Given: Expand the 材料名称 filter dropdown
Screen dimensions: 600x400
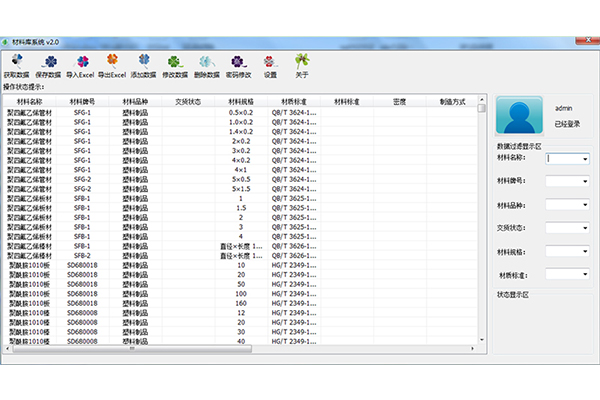Looking at the screenshot, I should 583,158.
